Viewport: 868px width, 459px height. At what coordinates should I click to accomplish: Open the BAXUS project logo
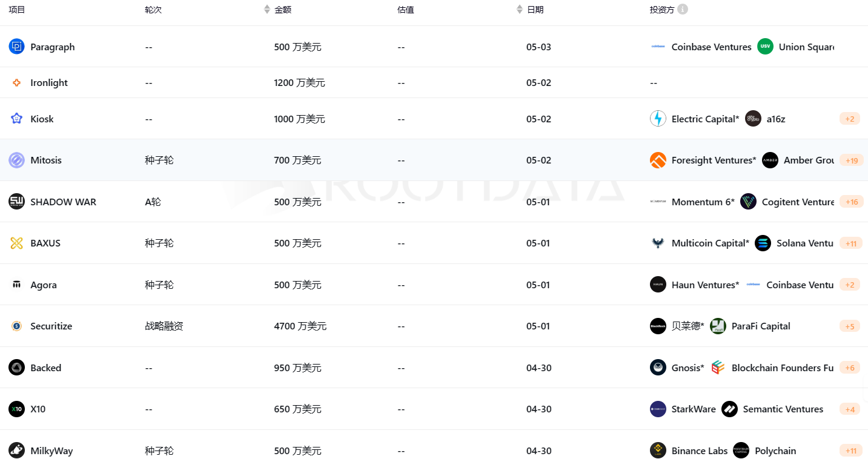click(x=16, y=243)
